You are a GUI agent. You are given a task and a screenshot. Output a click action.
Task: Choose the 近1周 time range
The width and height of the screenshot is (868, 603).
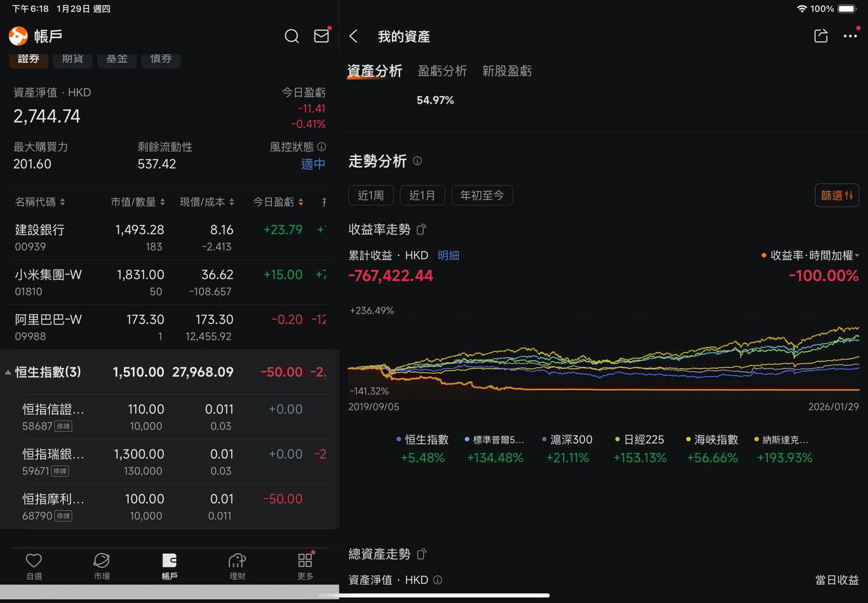(x=371, y=195)
